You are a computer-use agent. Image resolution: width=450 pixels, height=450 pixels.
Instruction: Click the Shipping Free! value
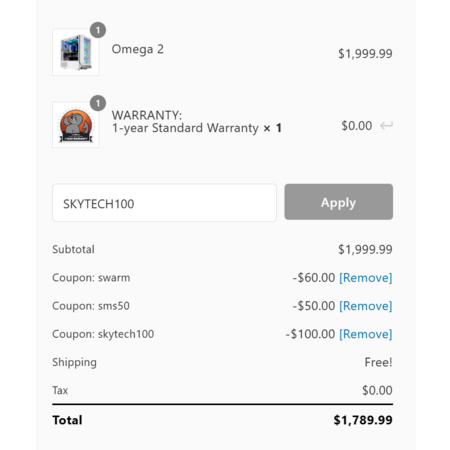[x=378, y=362]
